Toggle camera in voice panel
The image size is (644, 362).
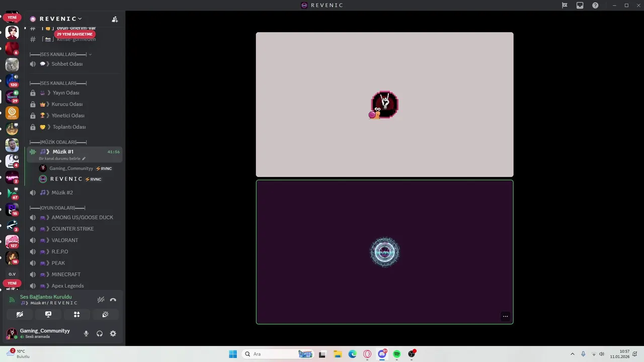(20, 314)
